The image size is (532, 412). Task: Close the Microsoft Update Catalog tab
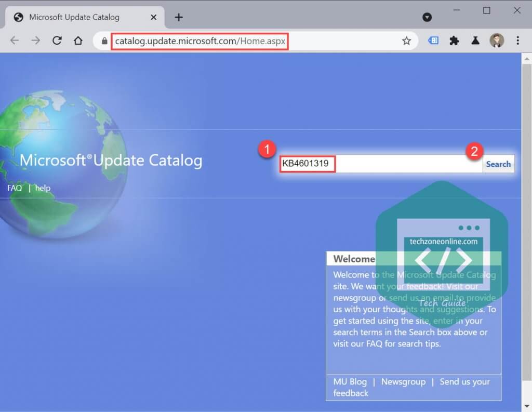click(154, 17)
